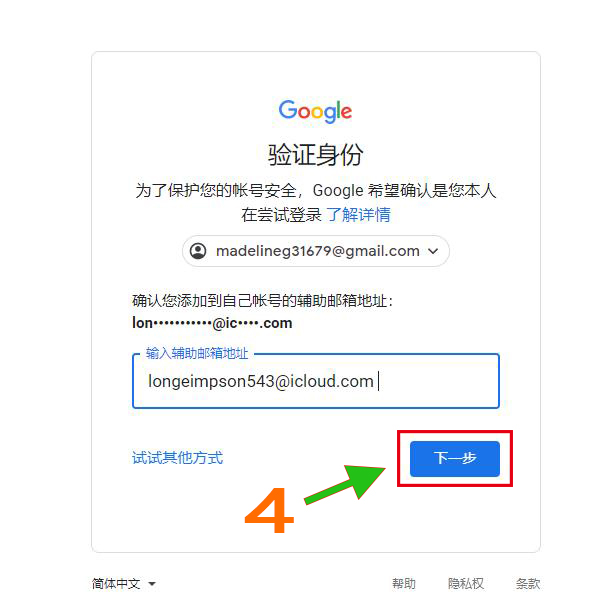Open the 帮助 footer link
This screenshot has width=605, height=606.
pos(404,584)
